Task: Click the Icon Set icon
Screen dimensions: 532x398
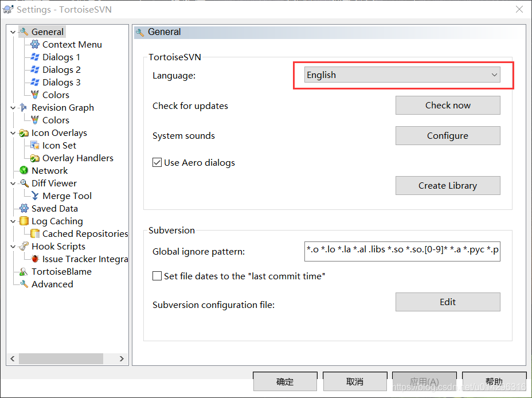Action: (x=34, y=145)
